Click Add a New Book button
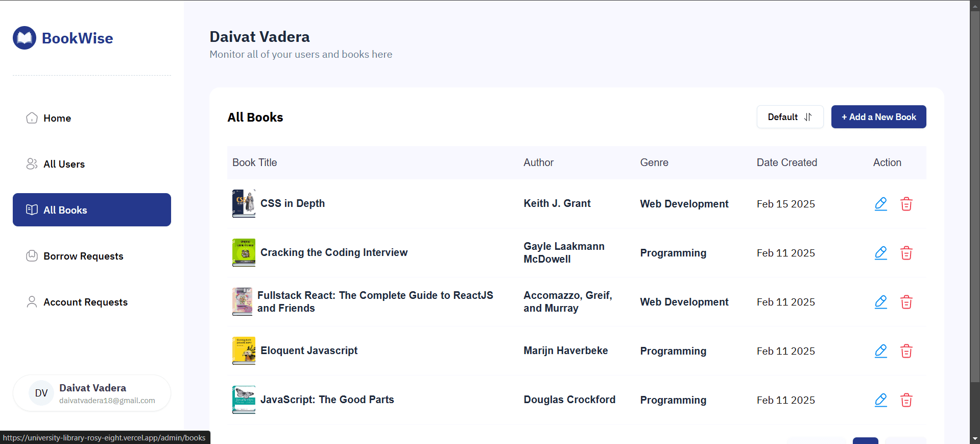Image resolution: width=980 pixels, height=444 pixels. click(878, 117)
